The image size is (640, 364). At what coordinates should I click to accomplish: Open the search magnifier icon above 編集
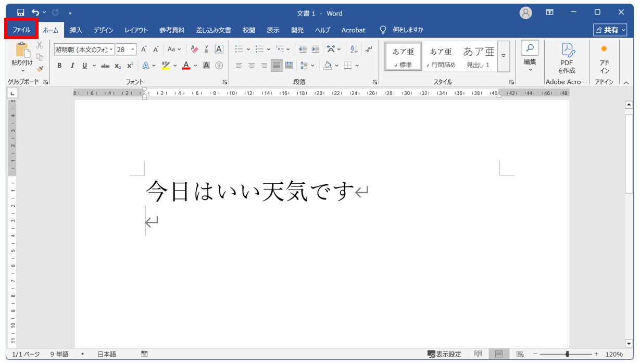[530, 48]
